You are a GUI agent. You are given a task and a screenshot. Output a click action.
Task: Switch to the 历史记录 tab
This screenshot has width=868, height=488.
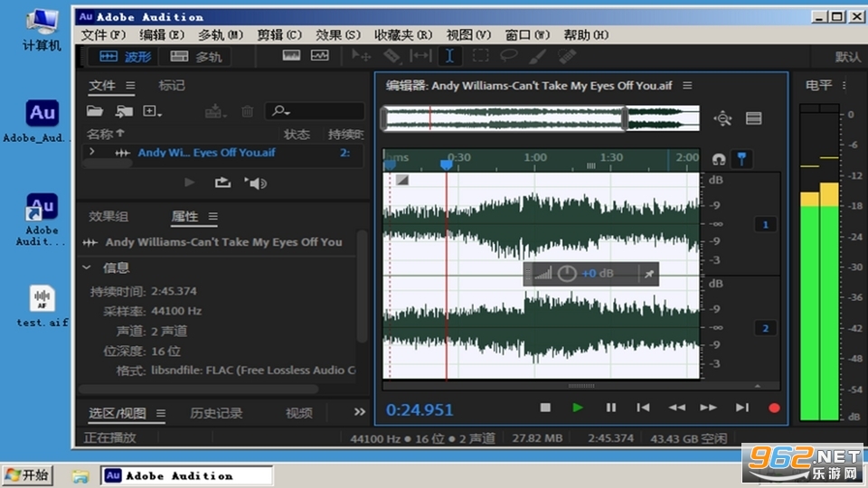click(216, 413)
